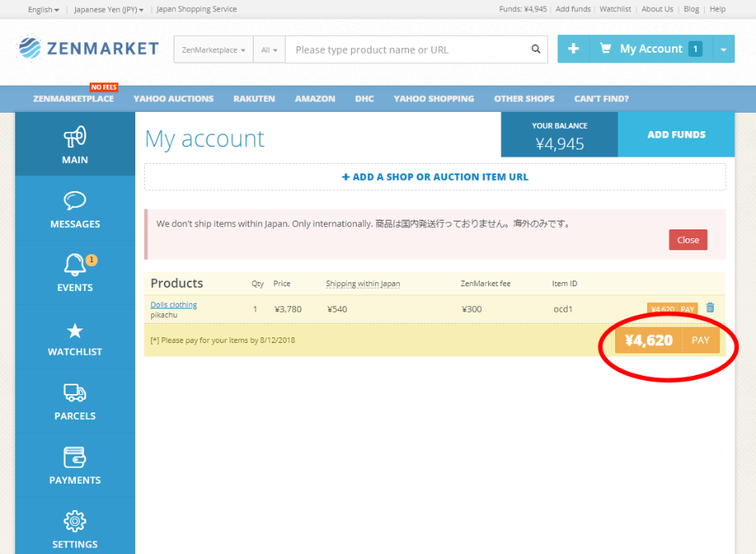This screenshot has height=554, width=756.
Task: Open the English language dropdown
Action: pyautogui.click(x=43, y=9)
